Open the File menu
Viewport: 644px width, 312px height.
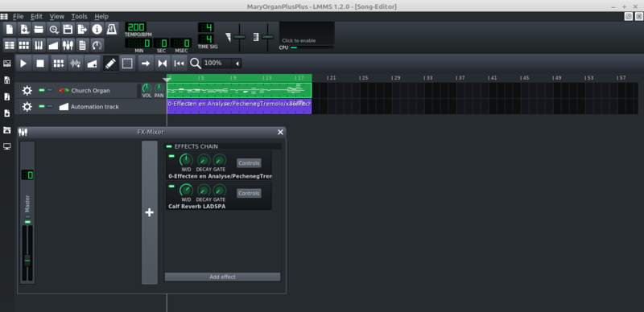click(x=18, y=16)
